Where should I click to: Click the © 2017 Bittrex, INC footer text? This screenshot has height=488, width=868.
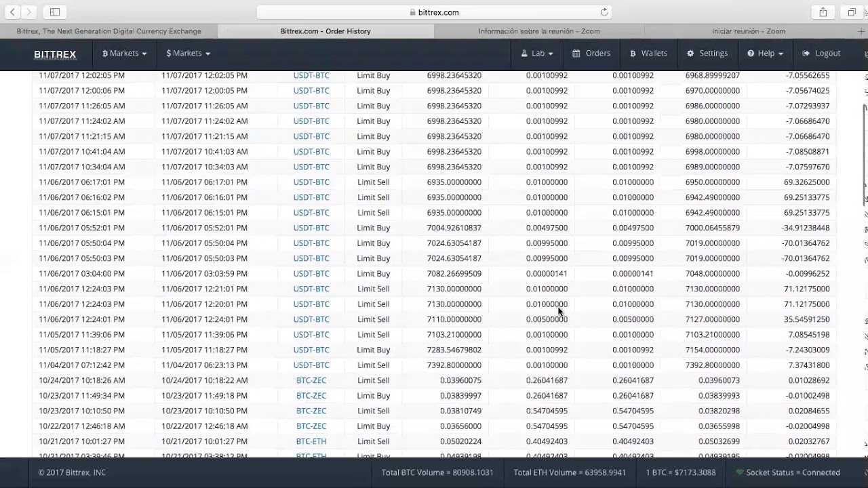pos(72,472)
